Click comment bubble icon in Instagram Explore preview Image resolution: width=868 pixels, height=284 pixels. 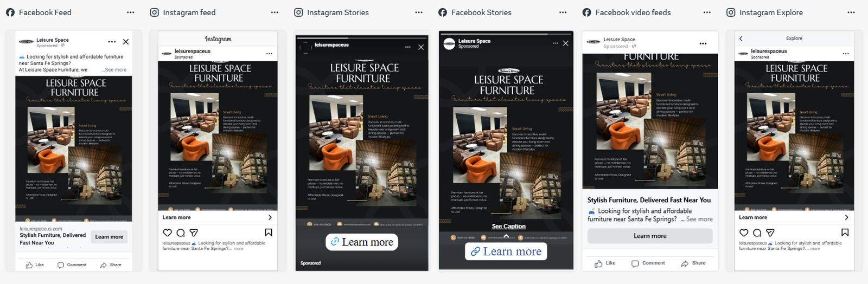click(x=757, y=233)
